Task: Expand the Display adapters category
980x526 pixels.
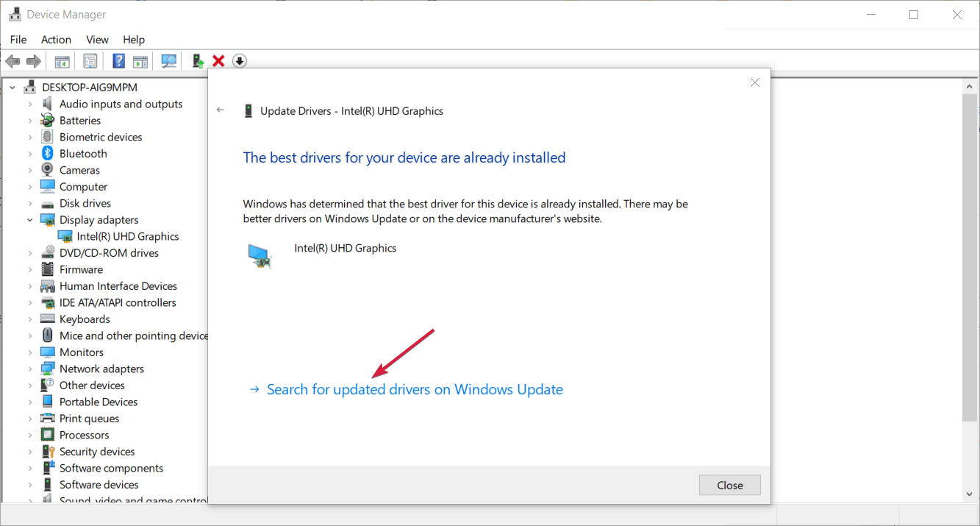Action: click(29, 219)
